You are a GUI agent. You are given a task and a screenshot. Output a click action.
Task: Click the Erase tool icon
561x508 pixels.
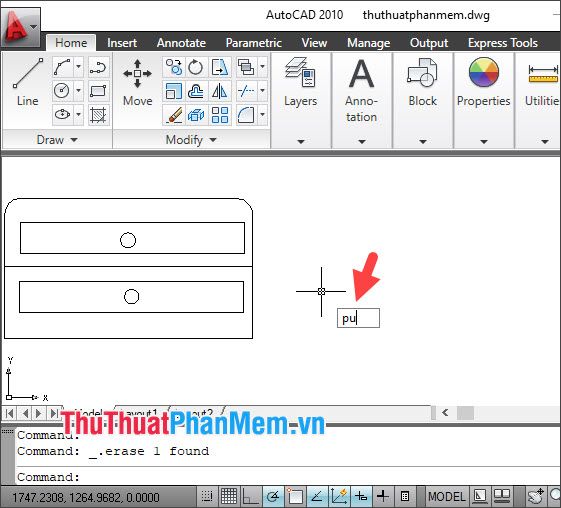click(x=174, y=114)
